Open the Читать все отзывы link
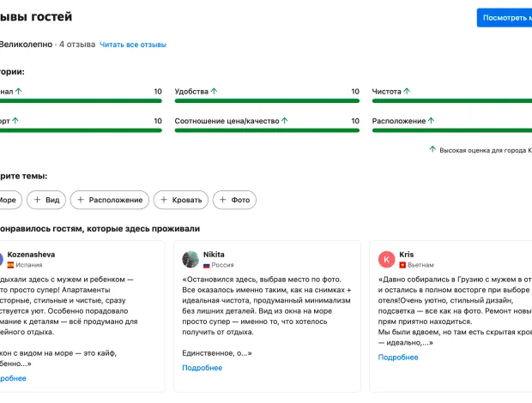Viewport: 532px width, 403px height. 132,44
